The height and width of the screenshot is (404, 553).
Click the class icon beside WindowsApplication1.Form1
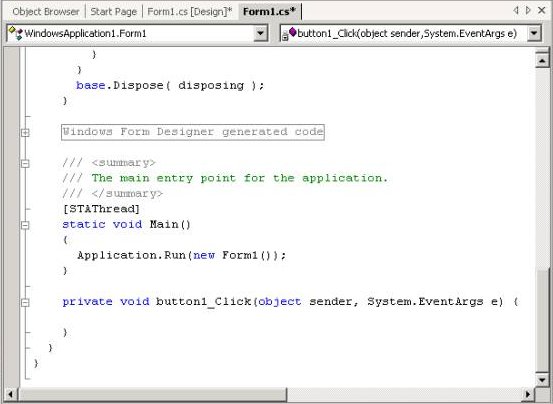(15, 33)
